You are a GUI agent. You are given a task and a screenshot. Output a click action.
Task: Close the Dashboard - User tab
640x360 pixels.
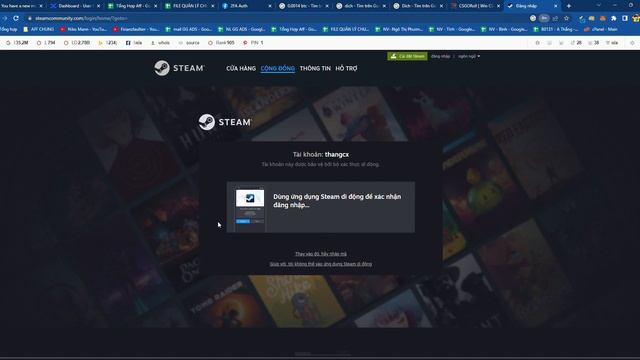[98, 6]
